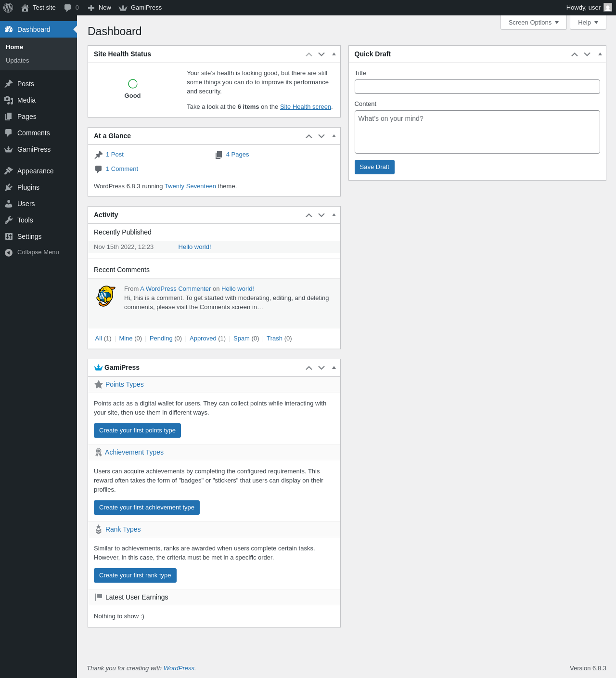This screenshot has height=678, width=616.
Task: Click the Quick Draft Content textarea
Action: 477,132
